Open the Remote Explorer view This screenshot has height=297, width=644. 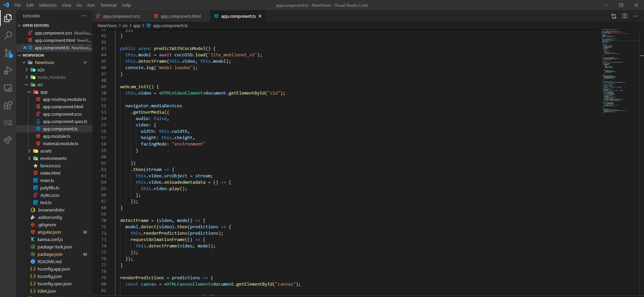pyautogui.click(x=8, y=88)
